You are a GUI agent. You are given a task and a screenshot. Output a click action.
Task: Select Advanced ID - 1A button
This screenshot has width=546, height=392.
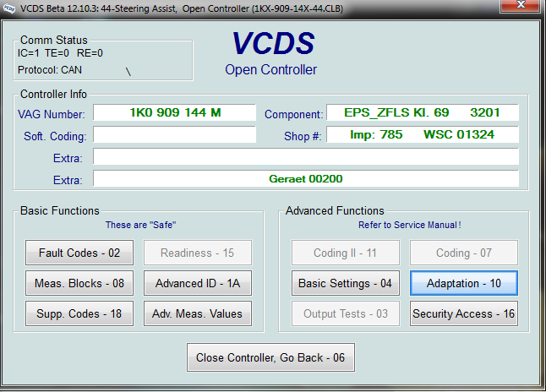tap(198, 283)
